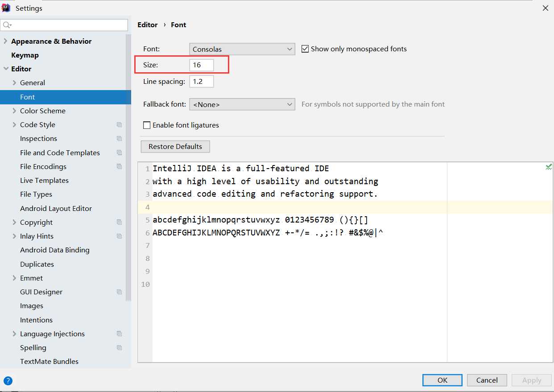This screenshot has height=392, width=554.
Task: Open the Keymap settings page
Action: click(x=25, y=55)
